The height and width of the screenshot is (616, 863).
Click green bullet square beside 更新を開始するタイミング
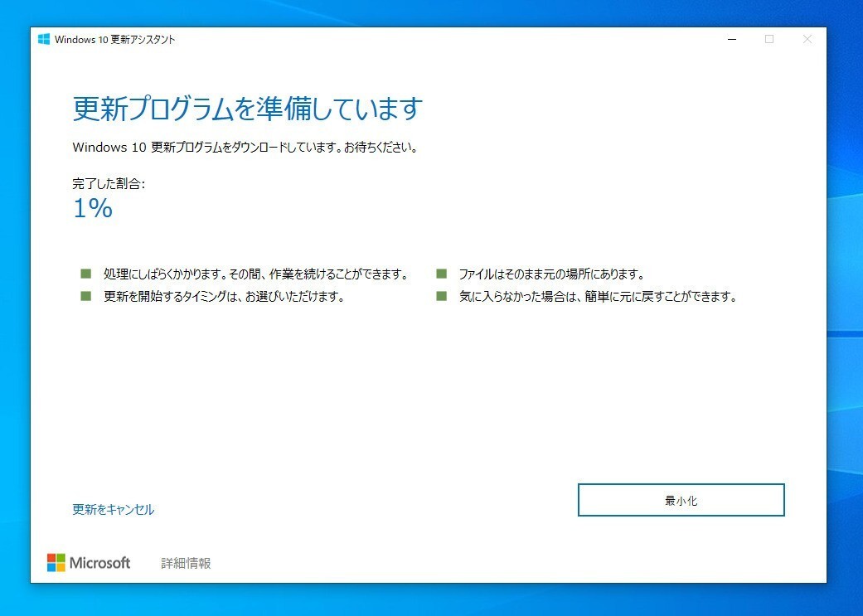point(86,296)
